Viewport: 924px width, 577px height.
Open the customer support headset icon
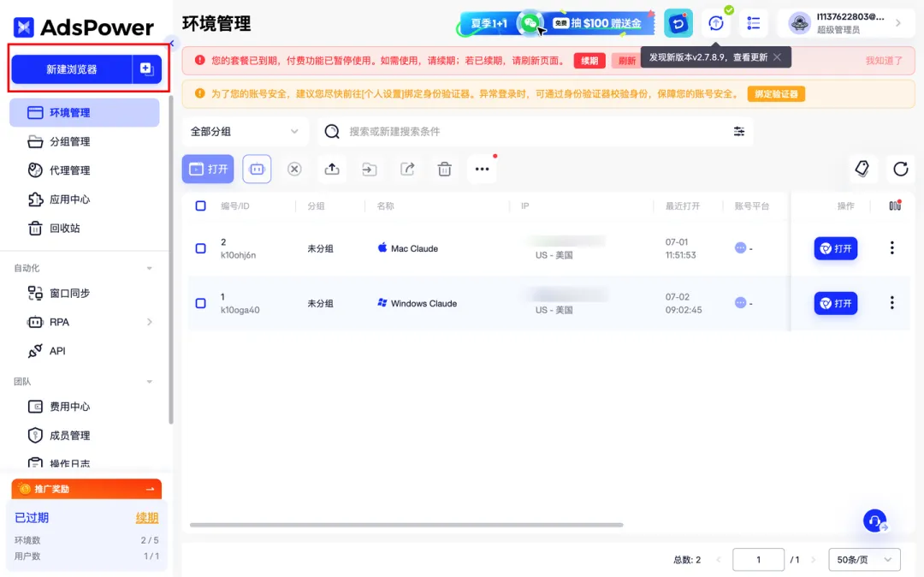tap(874, 520)
